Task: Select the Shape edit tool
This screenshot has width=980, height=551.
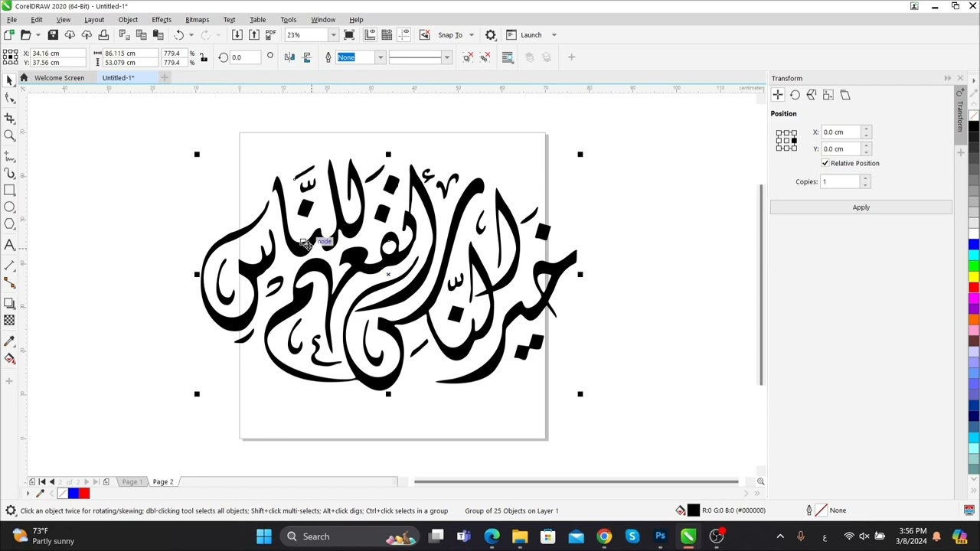Action: [9, 98]
